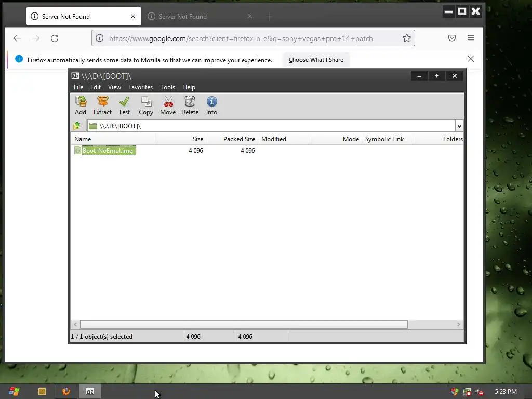This screenshot has width=532, height=399.
Task: Open Firefox hamburger menu
Action: pyautogui.click(x=471, y=38)
